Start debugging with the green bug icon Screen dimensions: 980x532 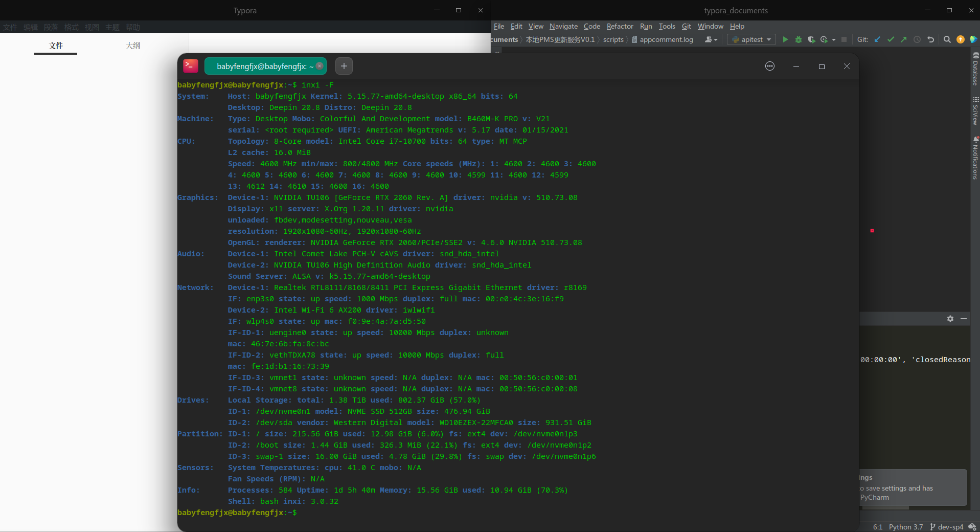798,39
